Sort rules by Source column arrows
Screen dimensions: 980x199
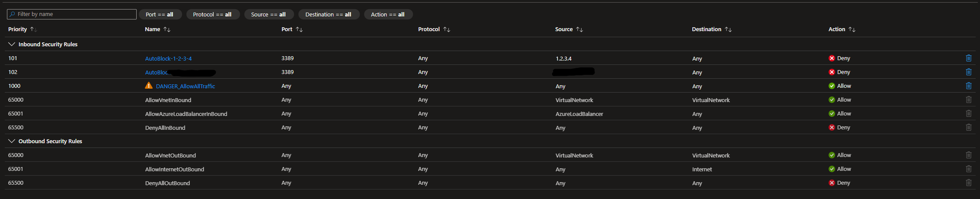[580, 29]
